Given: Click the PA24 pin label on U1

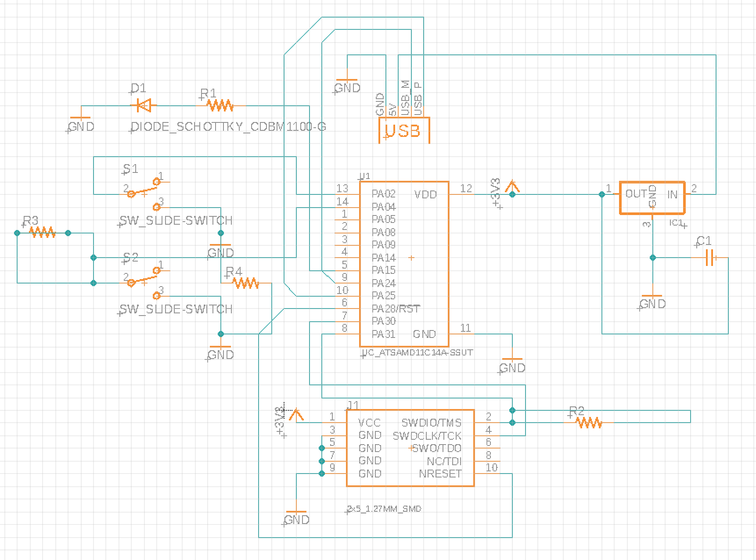Looking at the screenshot, I should click(384, 283).
